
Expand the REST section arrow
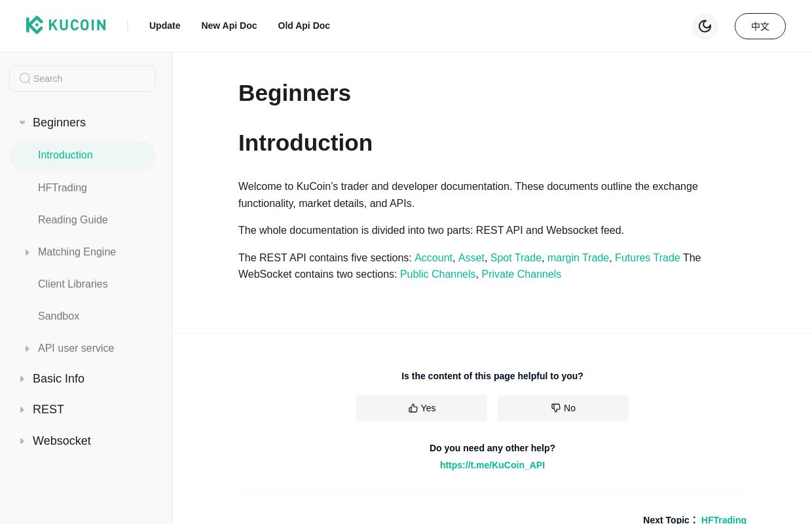point(22,409)
